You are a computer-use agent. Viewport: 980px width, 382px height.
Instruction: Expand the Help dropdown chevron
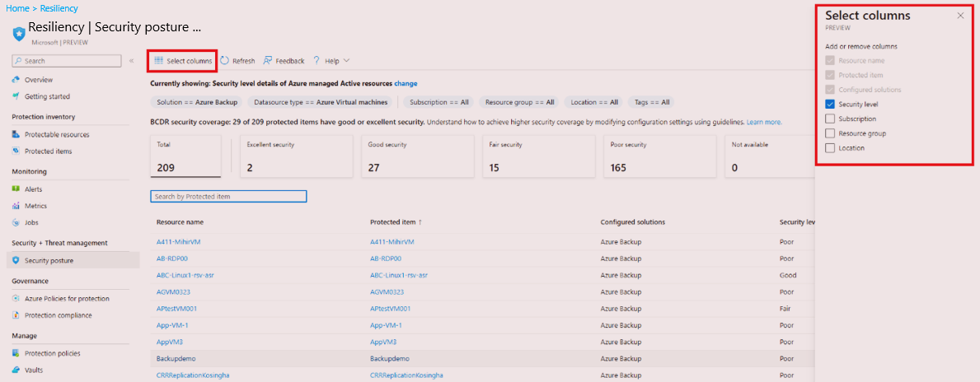point(346,61)
